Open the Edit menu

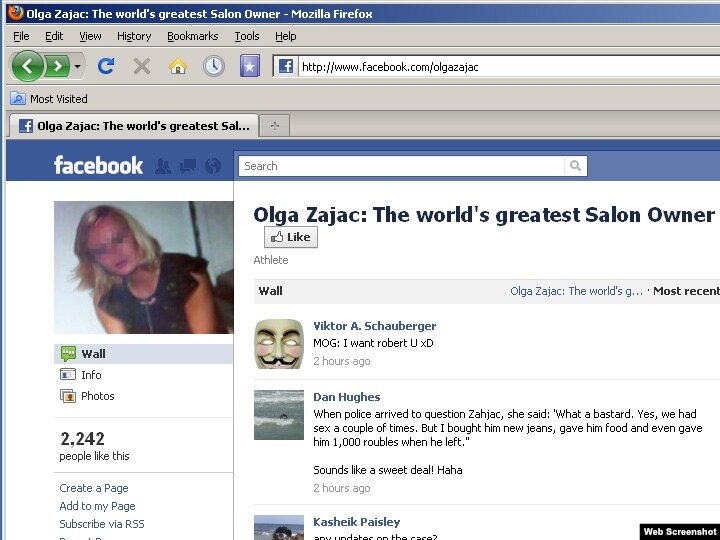click(54, 36)
